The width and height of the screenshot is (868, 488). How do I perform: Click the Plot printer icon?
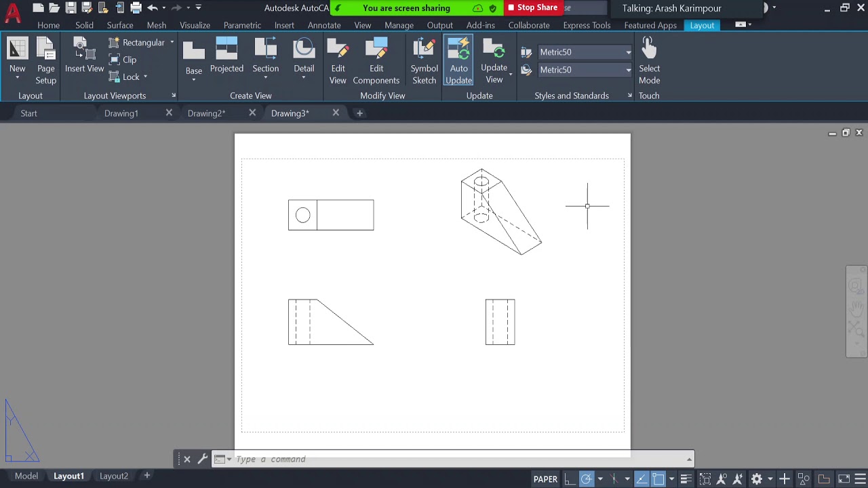click(136, 8)
